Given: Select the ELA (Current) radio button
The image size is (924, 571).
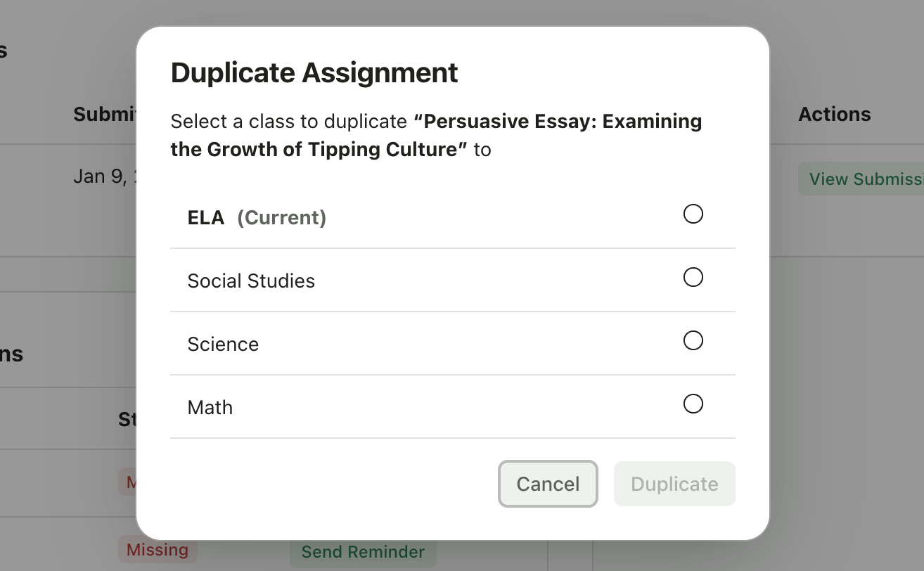Looking at the screenshot, I should pyautogui.click(x=693, y=214).
